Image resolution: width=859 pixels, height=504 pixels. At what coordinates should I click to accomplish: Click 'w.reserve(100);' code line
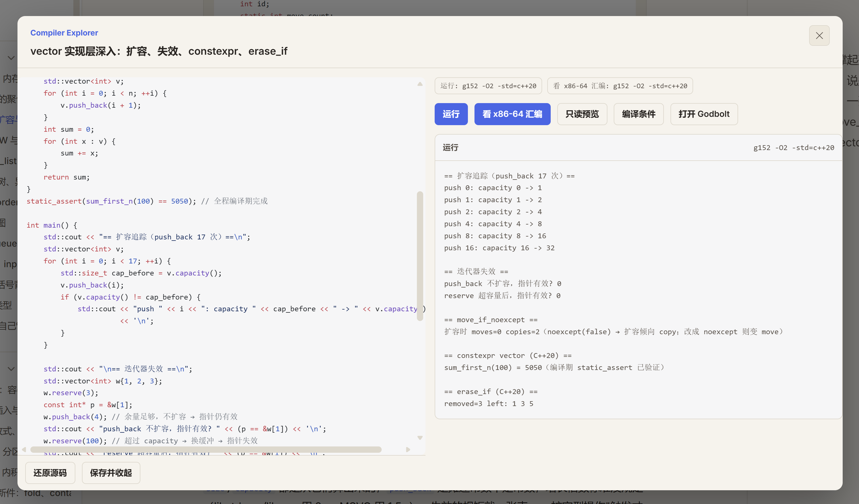(75, 441)
